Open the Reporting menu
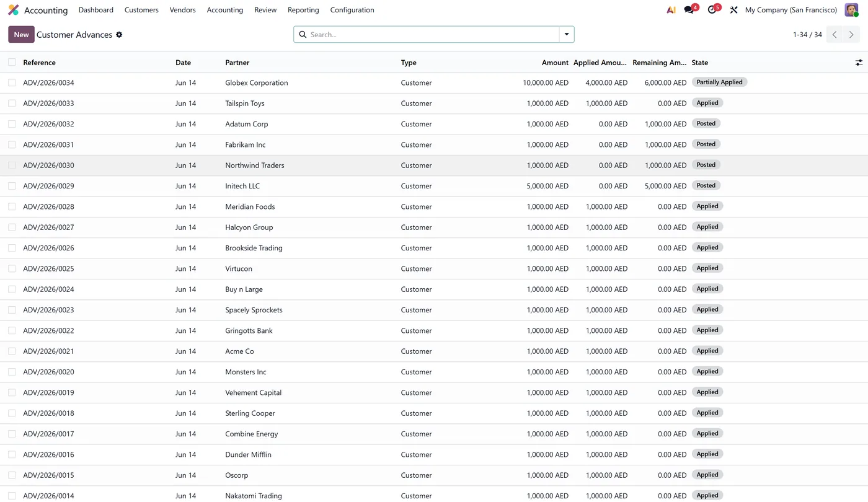Viewport: 868px width, 502px height. pyautogui.click(x=303, y=10)
